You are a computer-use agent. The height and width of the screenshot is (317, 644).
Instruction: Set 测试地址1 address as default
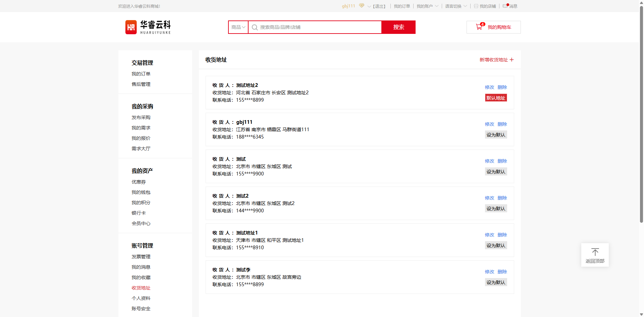(x=496, y=246)
